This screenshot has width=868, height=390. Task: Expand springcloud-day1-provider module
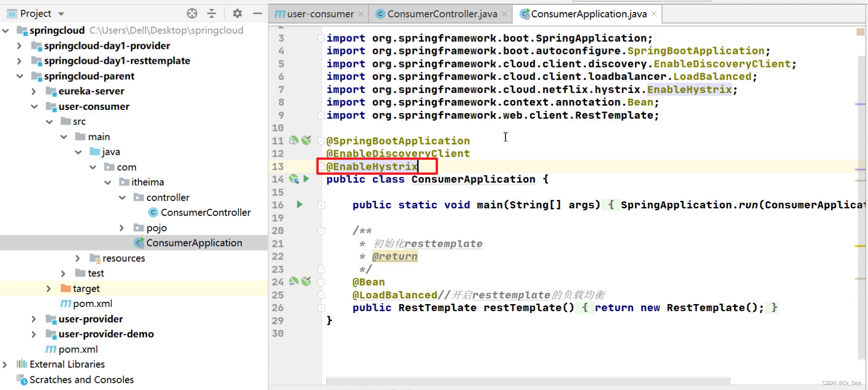(x=19, y=46)
